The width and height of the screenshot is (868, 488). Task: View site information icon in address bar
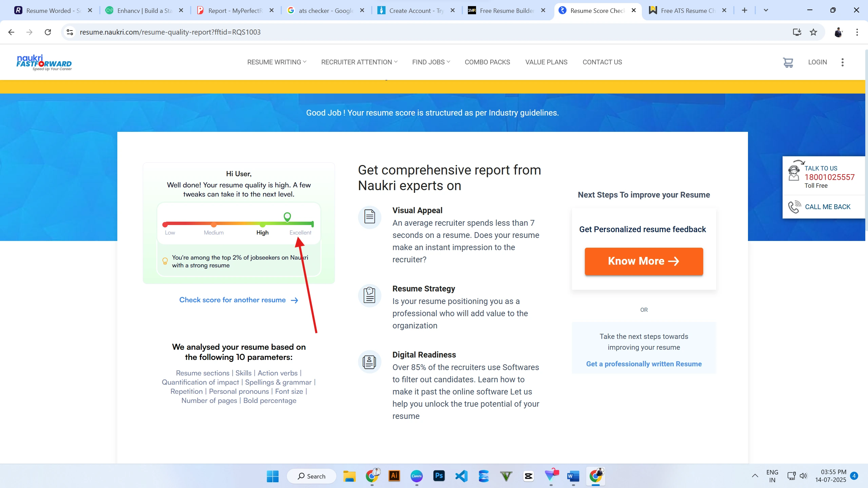click(70, 32)
